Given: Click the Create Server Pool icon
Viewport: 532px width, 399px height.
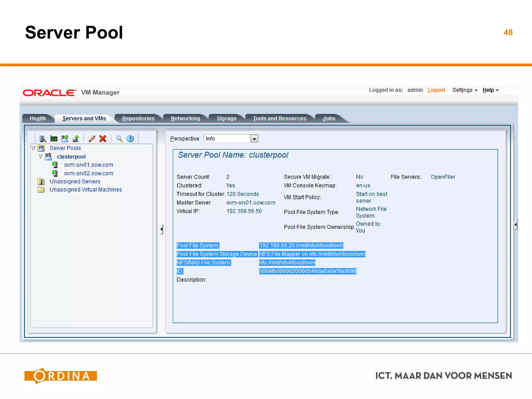Looking at the screenshot, I should click(65, 139).
